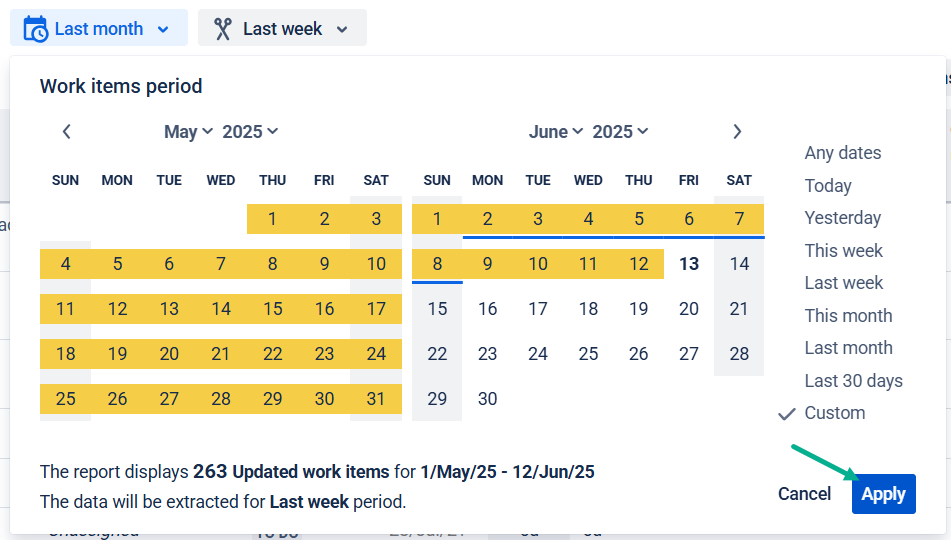Cancel the work items period dialog
Viewport: 951px width, 540px height.
pos(804,494)
